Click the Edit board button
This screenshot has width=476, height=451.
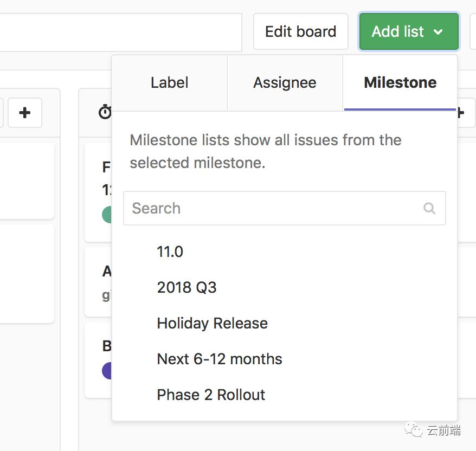point(300,31)
